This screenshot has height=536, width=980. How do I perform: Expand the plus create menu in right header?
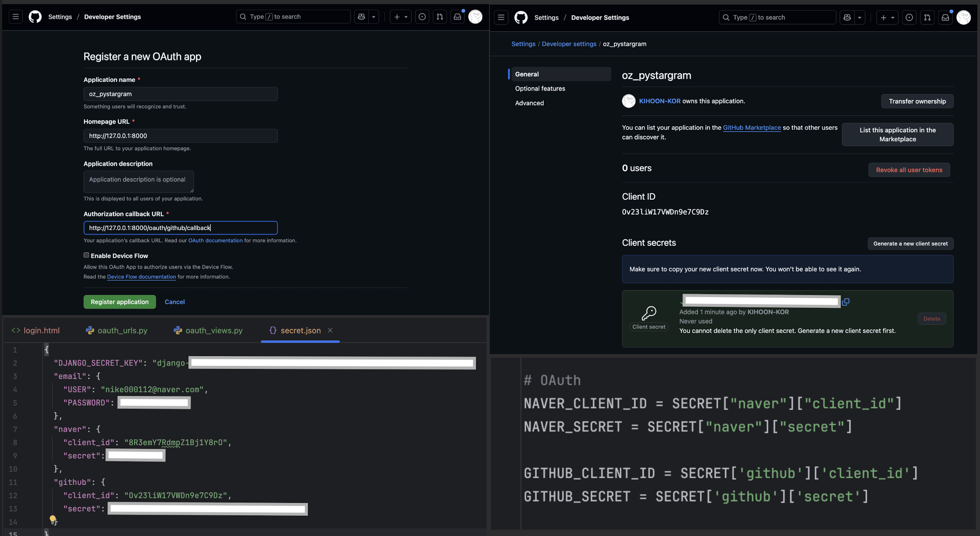887,17
